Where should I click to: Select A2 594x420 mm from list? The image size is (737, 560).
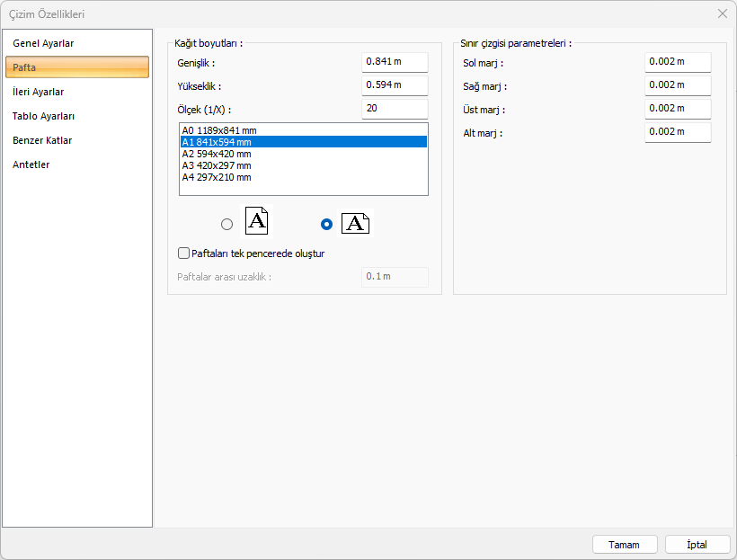tap(216, 154)
